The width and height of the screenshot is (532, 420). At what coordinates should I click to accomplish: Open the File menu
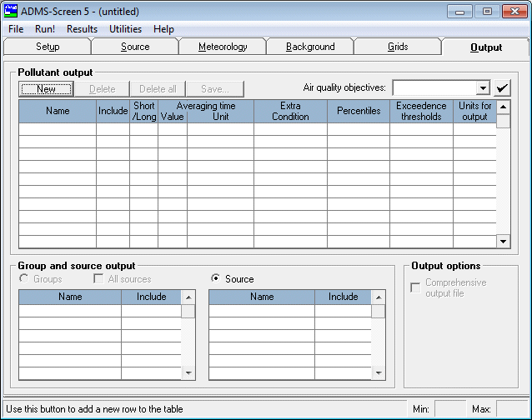[16, 29]
